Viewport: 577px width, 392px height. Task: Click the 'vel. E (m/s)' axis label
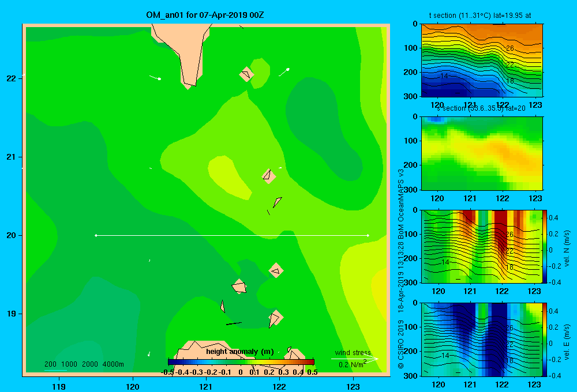pos(567,342)
